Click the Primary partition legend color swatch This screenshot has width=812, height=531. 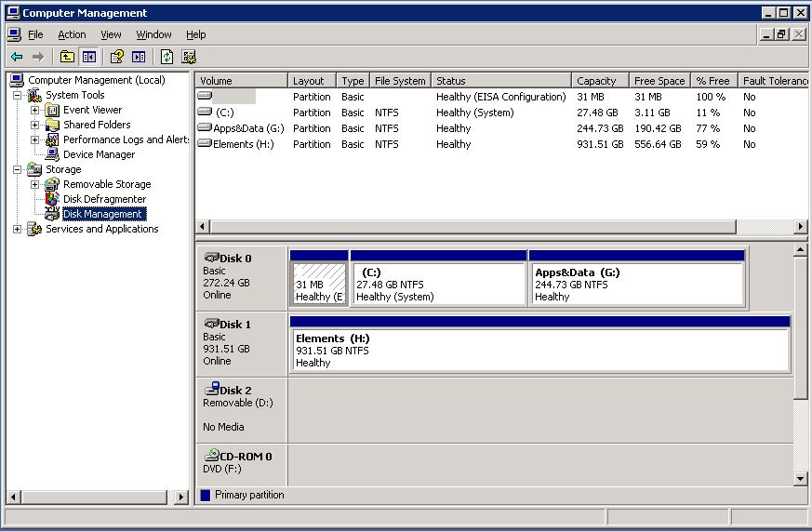click(x=205, y=496)
